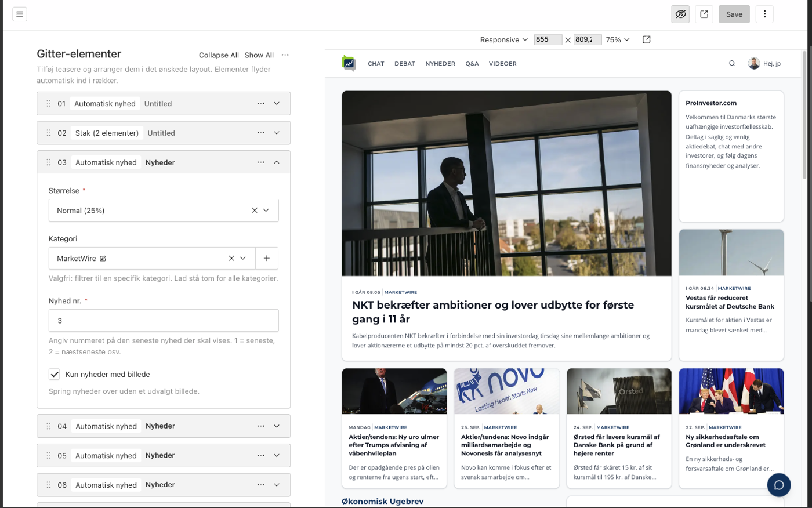
Task: Open the options menu for row 05
Action: (261, 456)
